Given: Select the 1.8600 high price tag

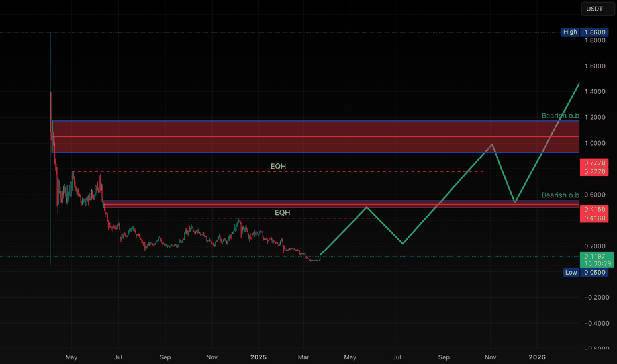Looking at the screenshot, I should pos(594,32).
